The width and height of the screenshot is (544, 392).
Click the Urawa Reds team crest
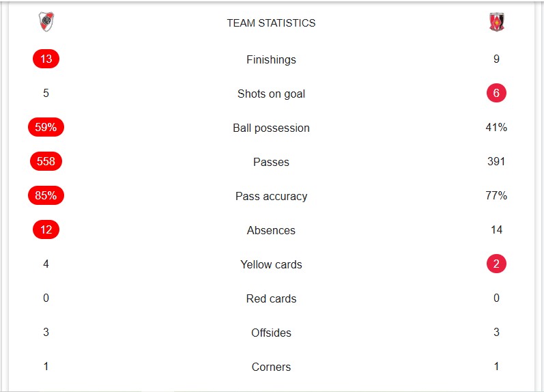click(496, 23)
